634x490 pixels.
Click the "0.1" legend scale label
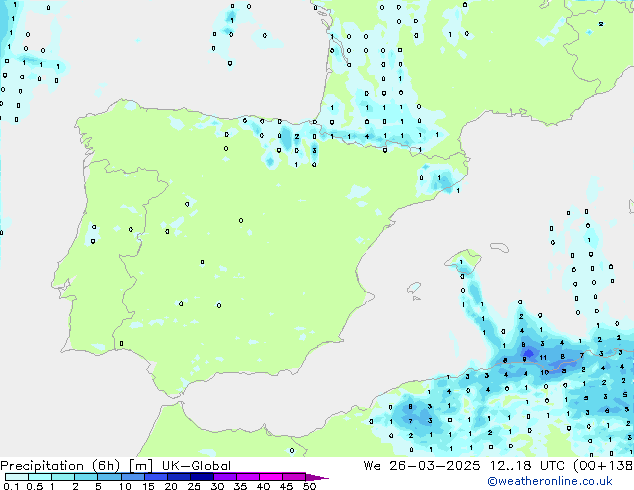pos(11,486)
